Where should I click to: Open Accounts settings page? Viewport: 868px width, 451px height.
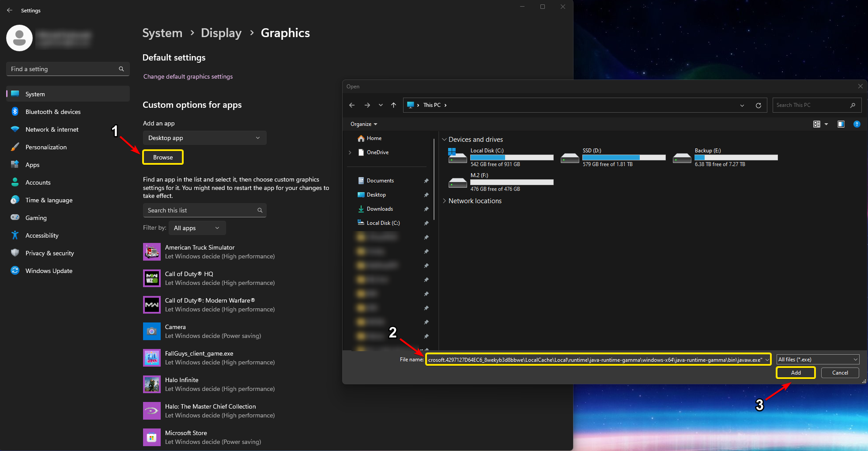coord(68,182)
